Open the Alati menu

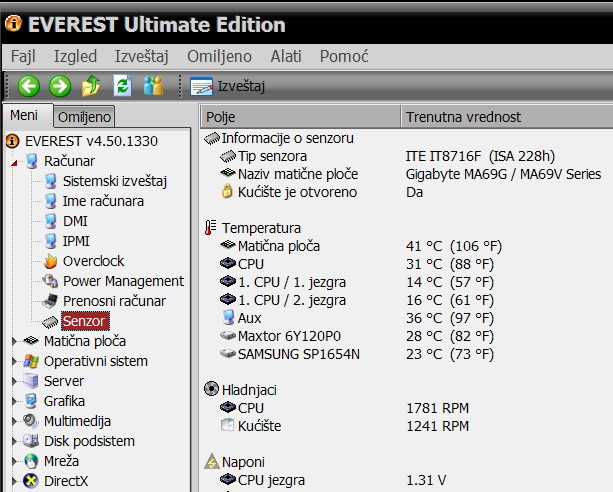[x=286, y=56]
